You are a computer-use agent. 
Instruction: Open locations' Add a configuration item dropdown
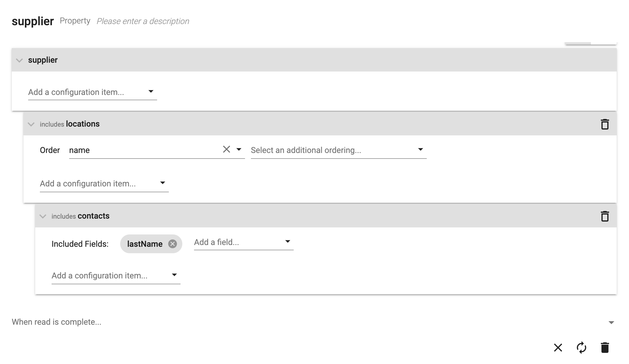pyautogui.click(x=104, y=183)
